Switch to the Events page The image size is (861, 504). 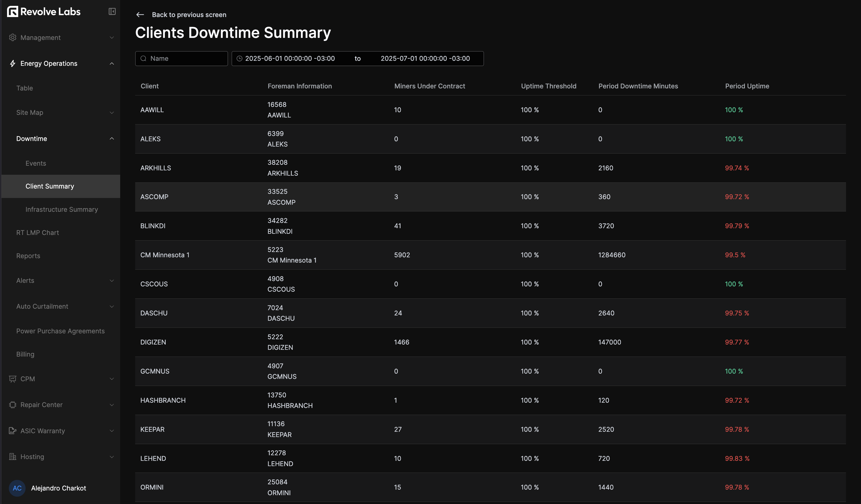36,163
